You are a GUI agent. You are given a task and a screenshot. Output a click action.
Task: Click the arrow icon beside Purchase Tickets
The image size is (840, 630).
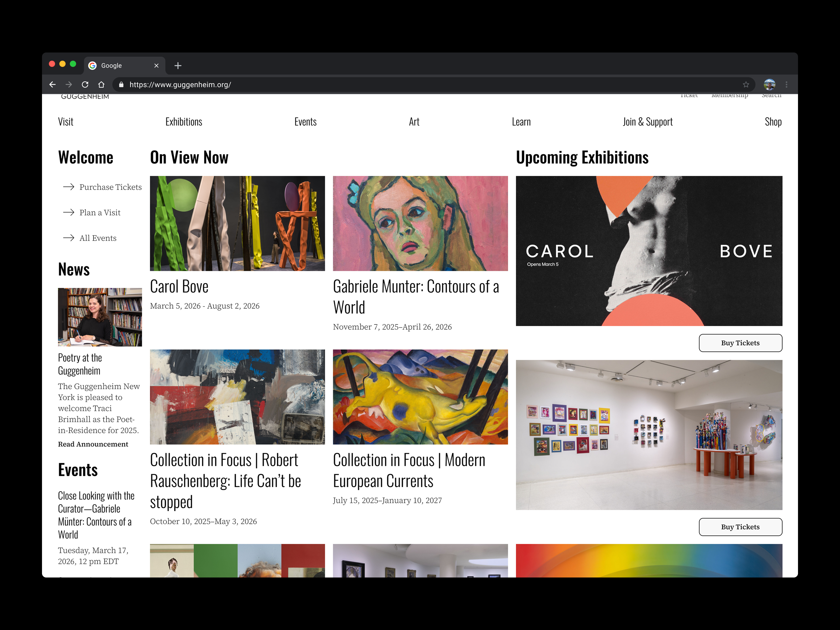click(x=69, y=187)
